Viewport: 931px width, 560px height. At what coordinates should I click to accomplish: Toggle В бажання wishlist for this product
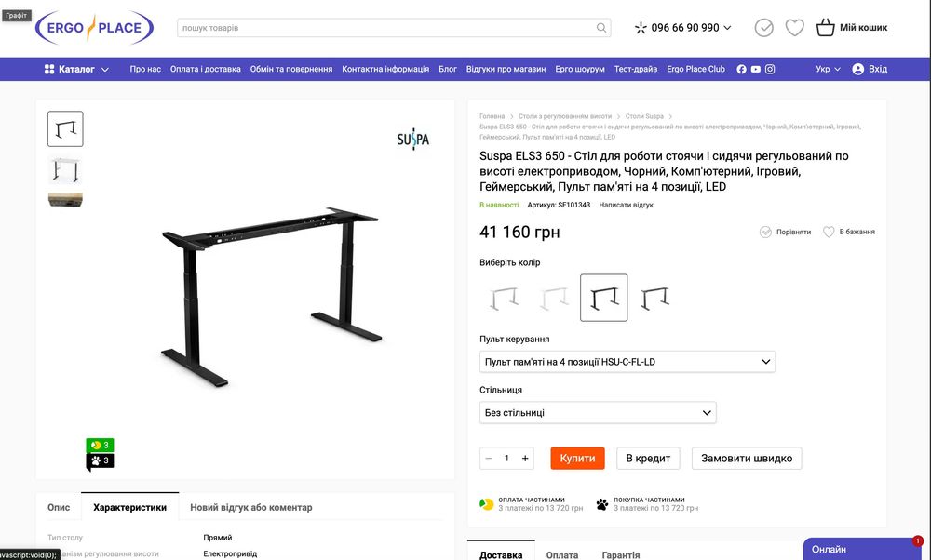(x=848, y=232)
